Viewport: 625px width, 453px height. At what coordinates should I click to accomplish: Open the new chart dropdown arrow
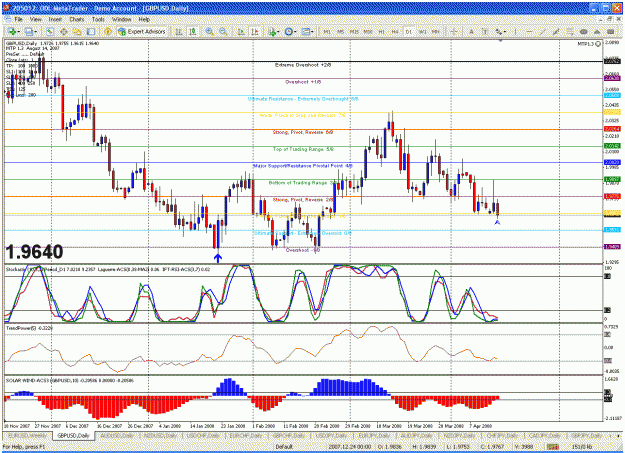[19, 32]
